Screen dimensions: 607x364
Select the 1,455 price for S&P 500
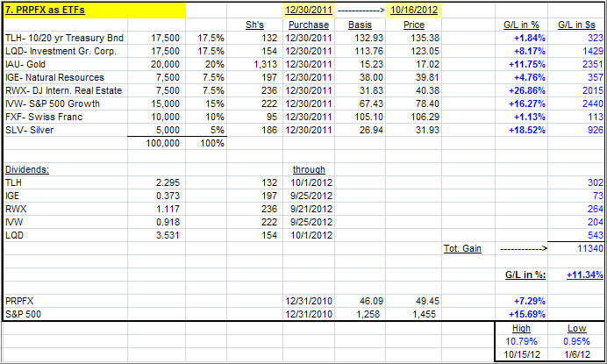424,314
